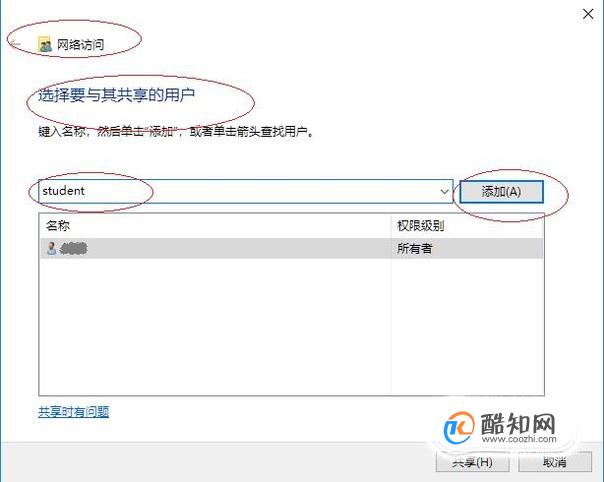Cancel with the 取消 button
Viewport: 604px width, 482px height.
click(555, 462)
